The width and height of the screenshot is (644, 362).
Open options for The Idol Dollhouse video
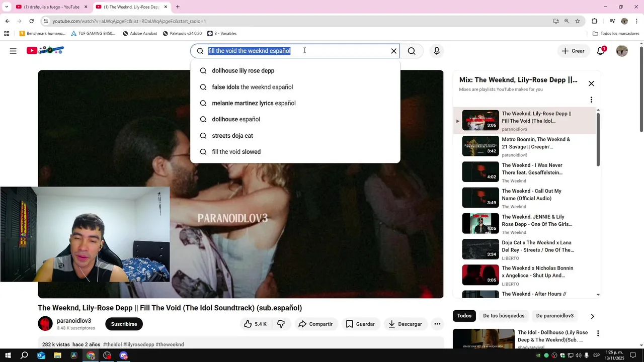click(598, 333)
